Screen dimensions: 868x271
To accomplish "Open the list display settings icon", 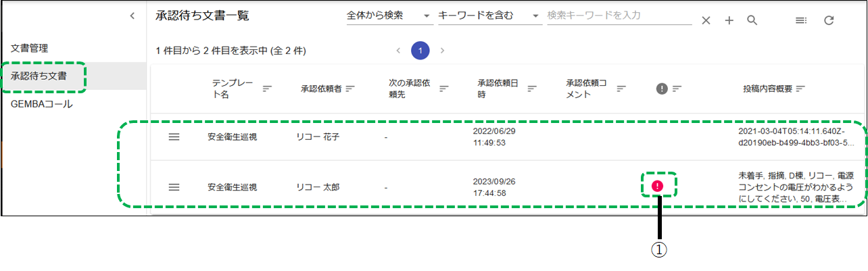I will pos(801,20).
